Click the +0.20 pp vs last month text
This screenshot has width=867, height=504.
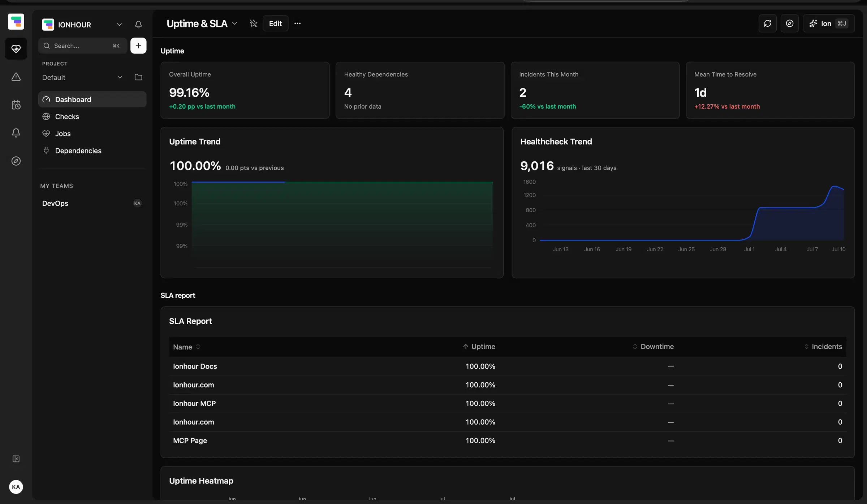click(202, 107)
